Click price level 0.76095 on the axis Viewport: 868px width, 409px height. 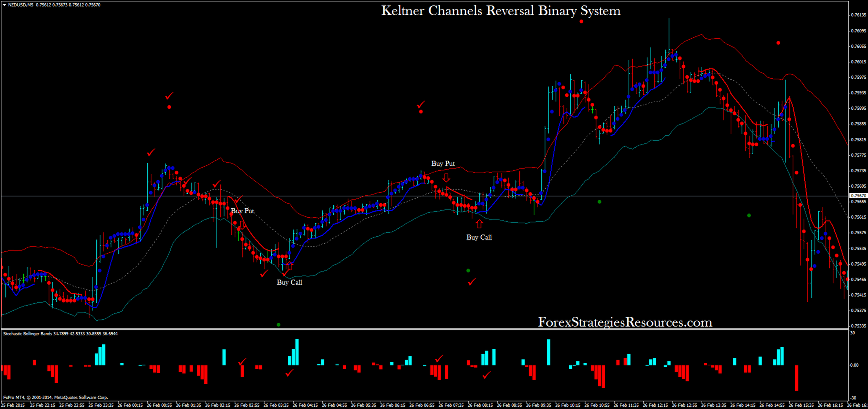click(858, 31)
